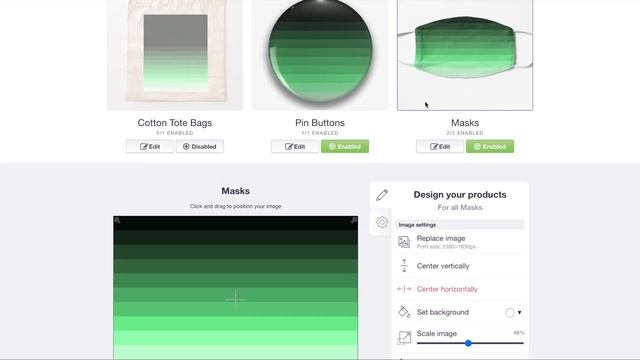Screen dimensions: 640x360
Task: Click the Image settings section header
Action: pyautogui.click(x=460, y=225)
